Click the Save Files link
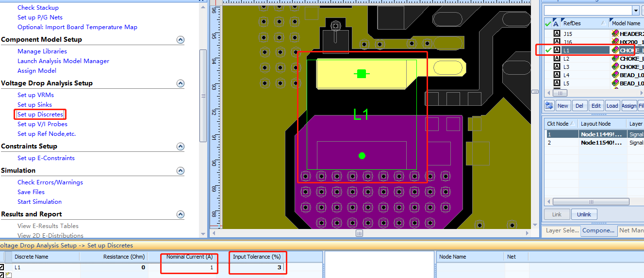 pos(31,192)
